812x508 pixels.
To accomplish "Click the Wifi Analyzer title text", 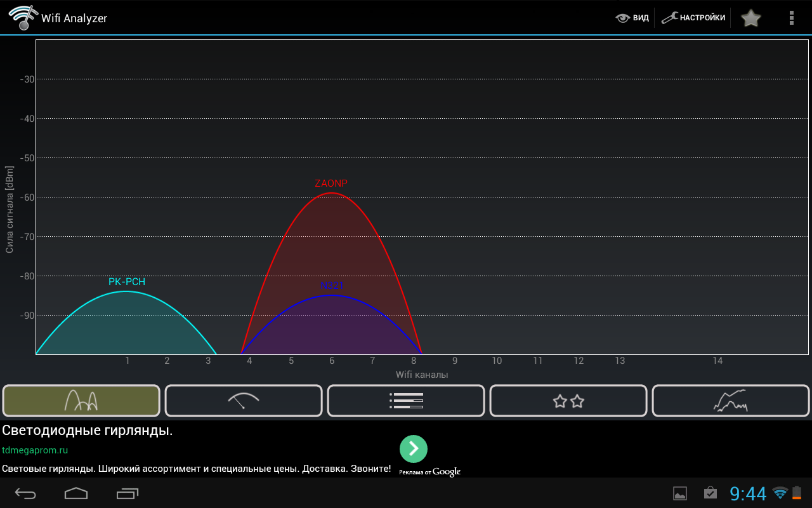I will pyautogui.click(x=74, y=18).
